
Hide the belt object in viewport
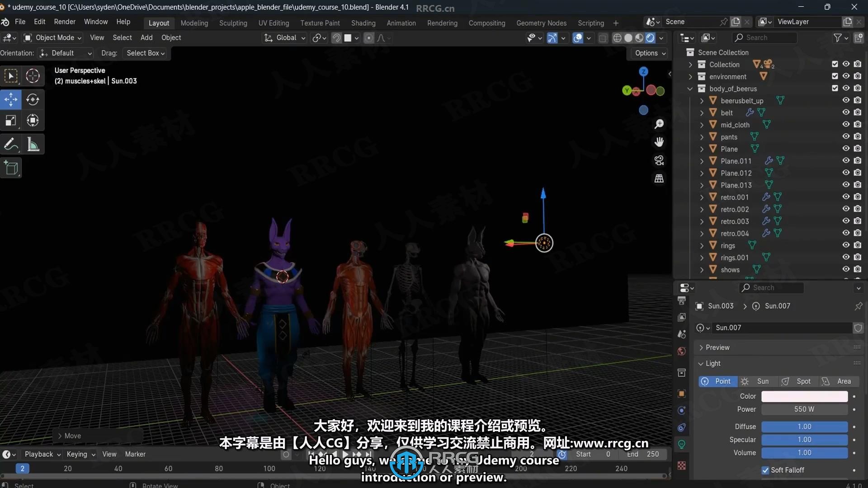(x=846, y=113)
